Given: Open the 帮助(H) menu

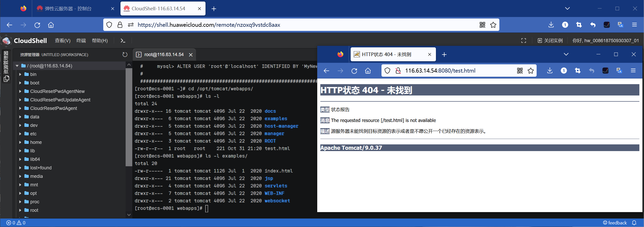Looking at the screenshot, I should [x=100, y=41].
